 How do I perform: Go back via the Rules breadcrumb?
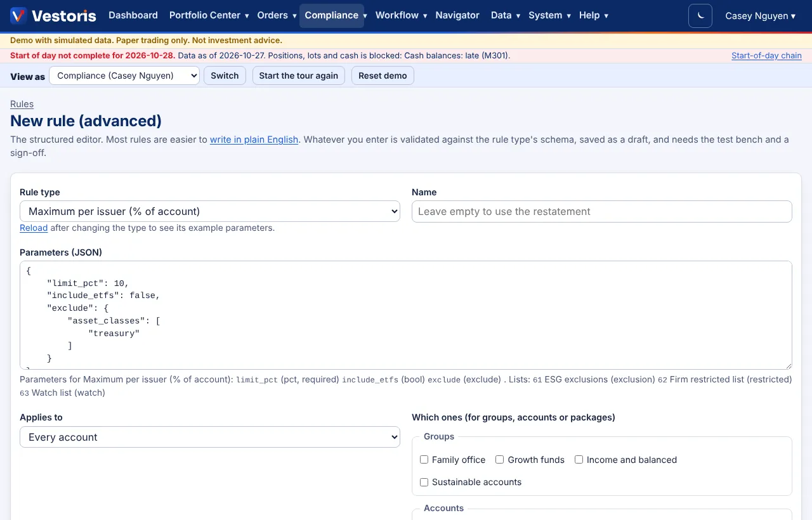(x=22, y=104)
